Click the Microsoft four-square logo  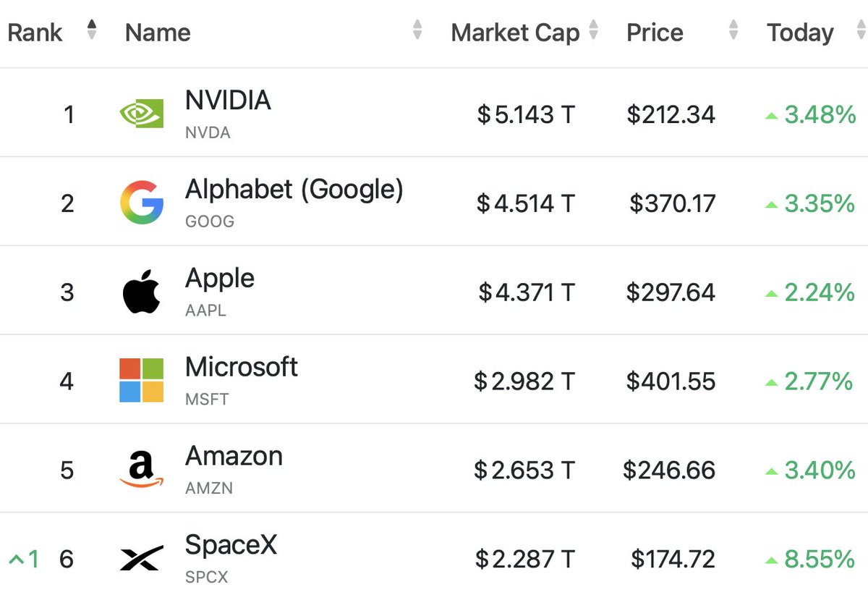click(141, 381)
